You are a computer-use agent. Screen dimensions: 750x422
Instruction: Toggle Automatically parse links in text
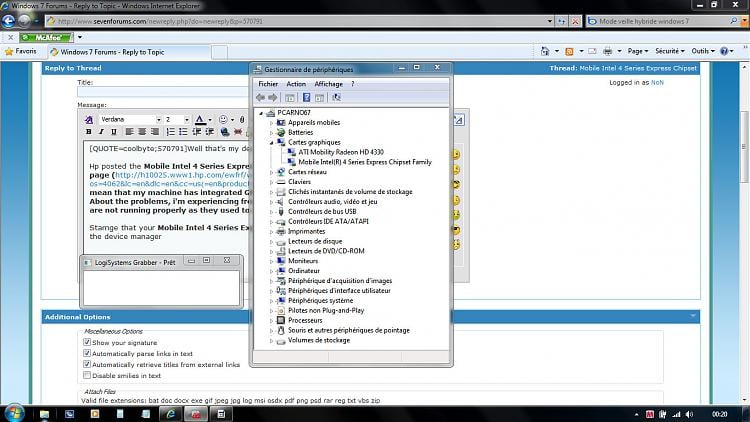(x=87, y=353)
